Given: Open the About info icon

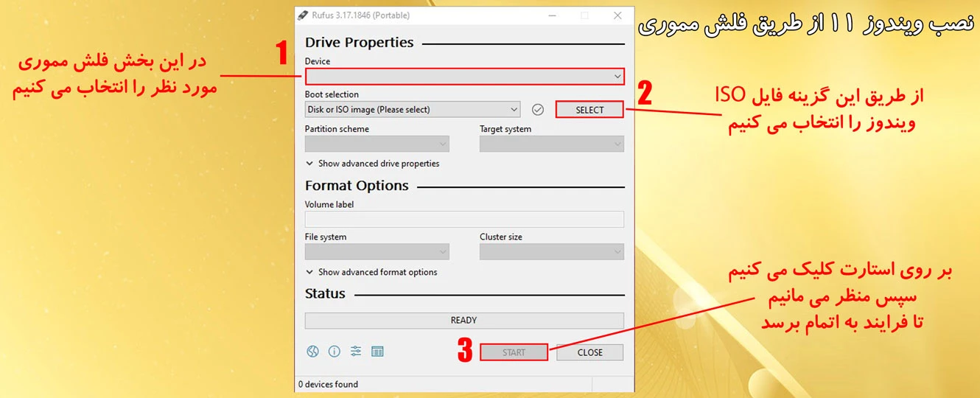Looking at the screenshot, I should [334, 352].
